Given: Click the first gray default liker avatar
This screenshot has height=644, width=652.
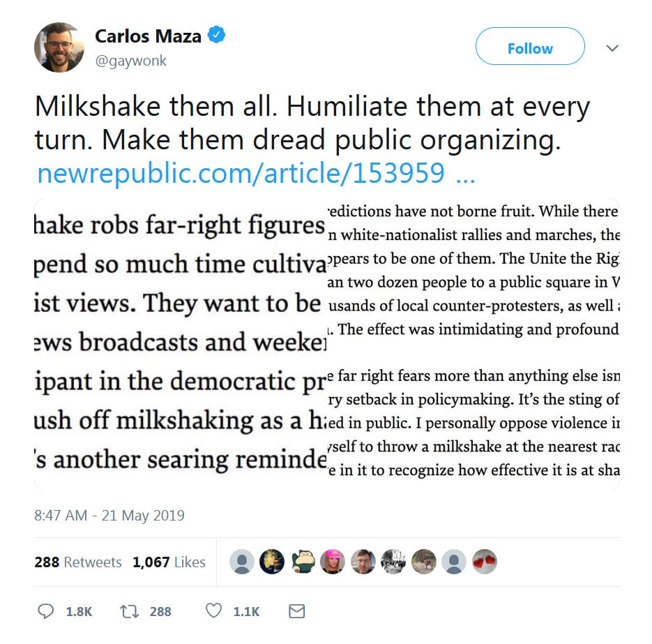Looking at the screenshot, I should (242, 562).
